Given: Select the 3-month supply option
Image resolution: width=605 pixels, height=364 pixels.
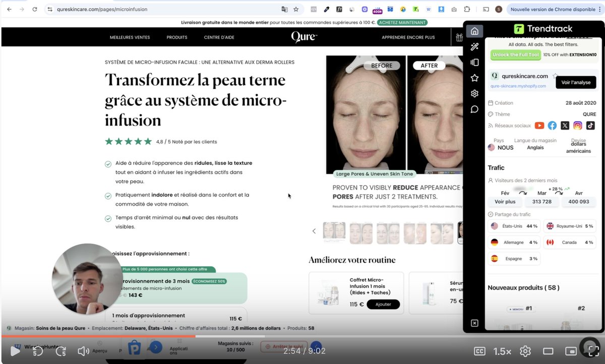Looking at the screenshot, I should [x=179, y=288].
